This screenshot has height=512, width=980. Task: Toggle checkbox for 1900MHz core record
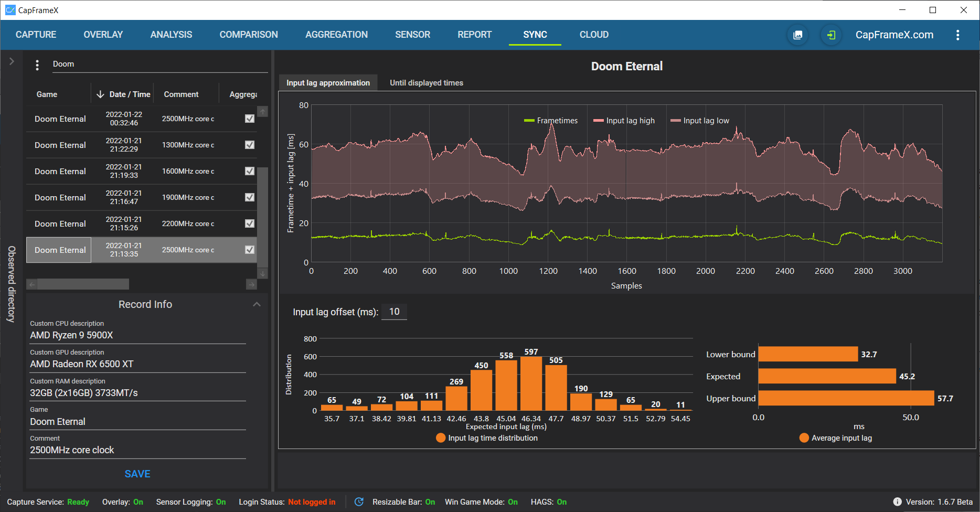250,197
